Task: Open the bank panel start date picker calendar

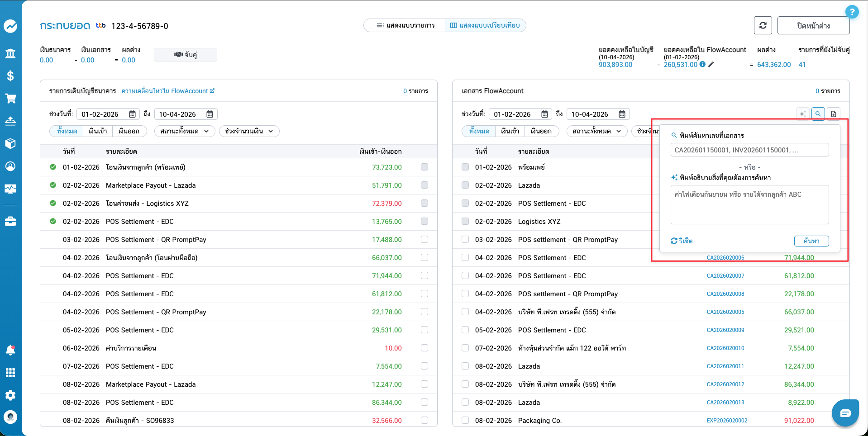Action: click(132, 114)
